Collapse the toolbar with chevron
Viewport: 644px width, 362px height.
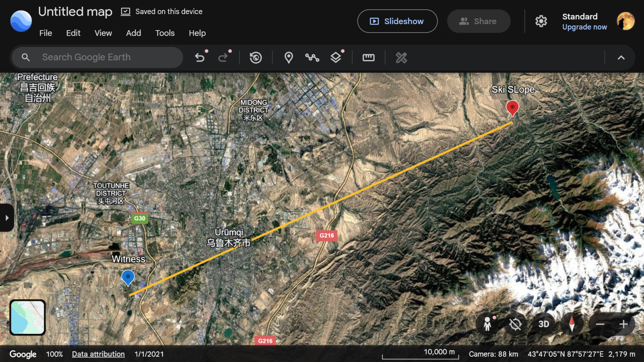pyautogui.click(x=621, y=58)
